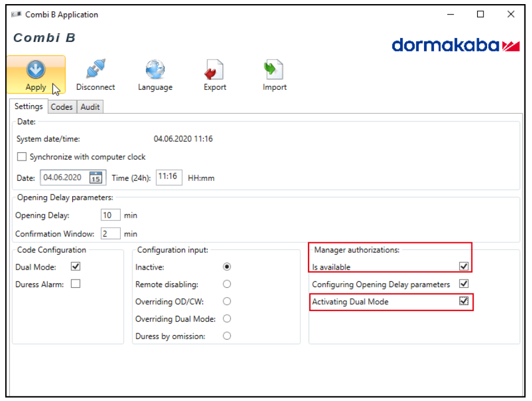
Task: Click the Combi B title bar app icon
Action: pyautogui.click(x=16, y=15)
